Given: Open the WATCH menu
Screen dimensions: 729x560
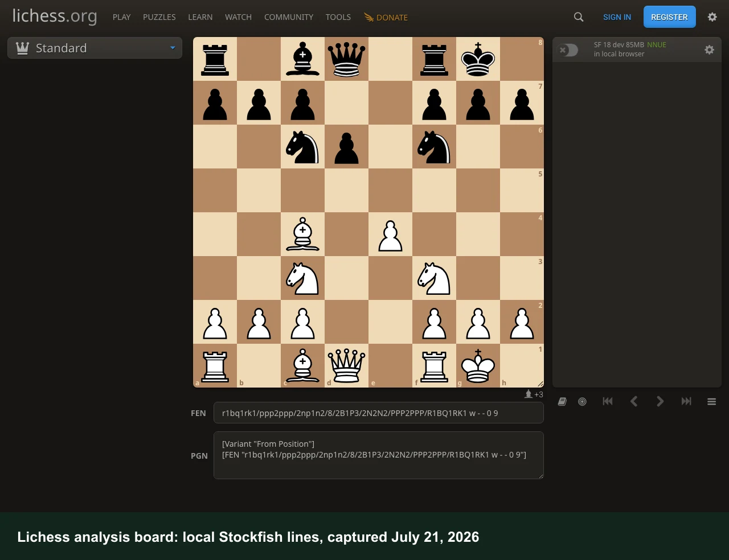Looking at the screenshot, I should point(238,17).
